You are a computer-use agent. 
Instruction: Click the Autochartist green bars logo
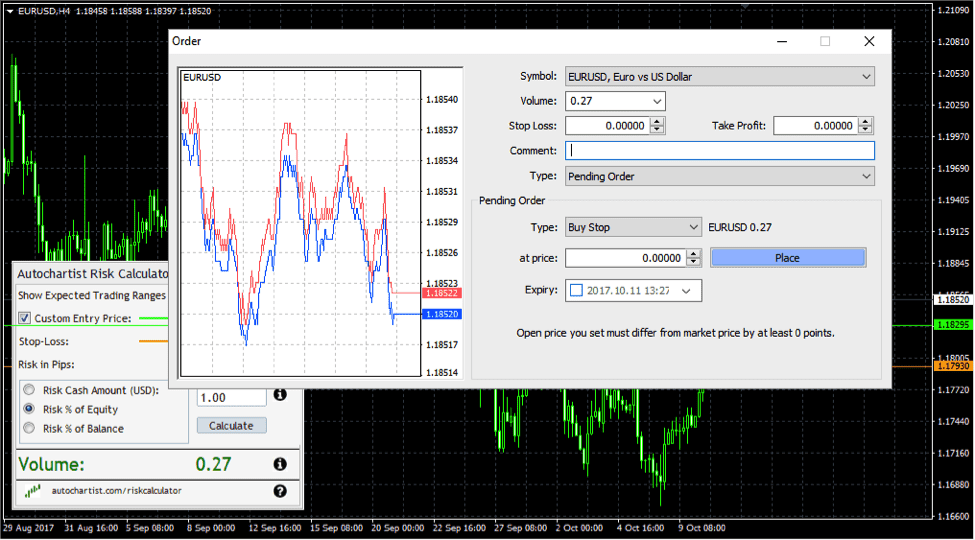pos(33,491)
